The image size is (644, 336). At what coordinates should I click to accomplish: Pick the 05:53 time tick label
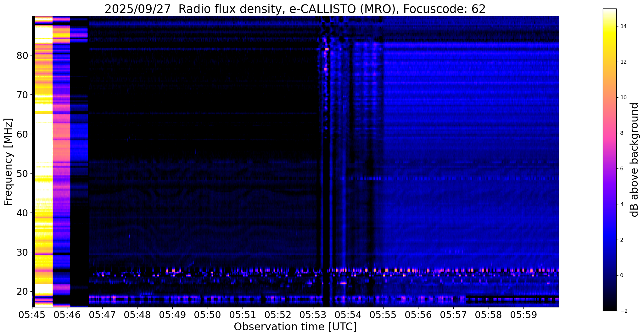pos(313,315)
